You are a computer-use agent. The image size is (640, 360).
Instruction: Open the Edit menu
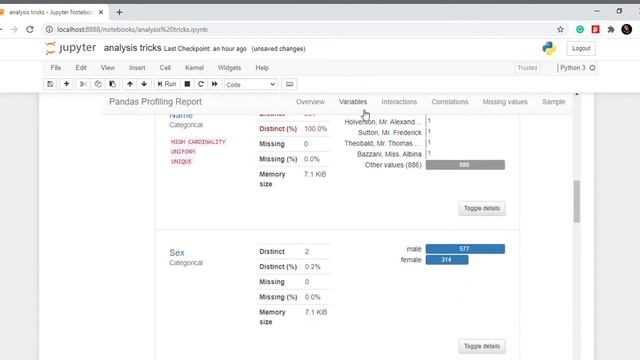pos(81,68)
